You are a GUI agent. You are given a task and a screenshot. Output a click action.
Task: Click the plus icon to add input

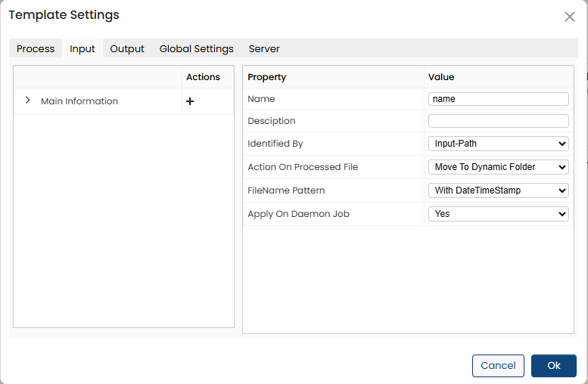click(190, 101)
